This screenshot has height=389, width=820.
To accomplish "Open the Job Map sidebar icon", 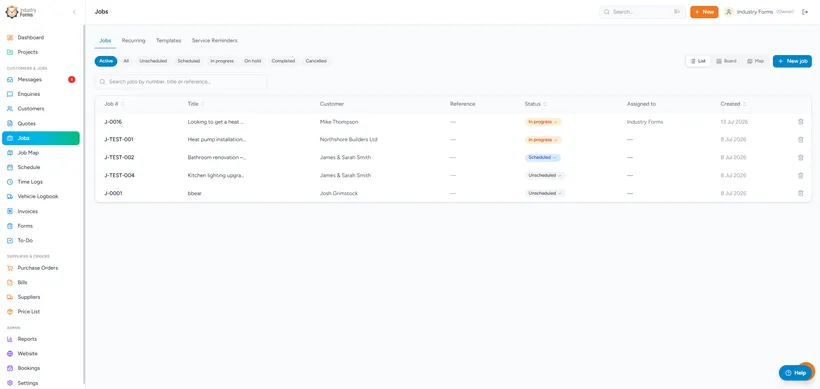I will (10, 153).
